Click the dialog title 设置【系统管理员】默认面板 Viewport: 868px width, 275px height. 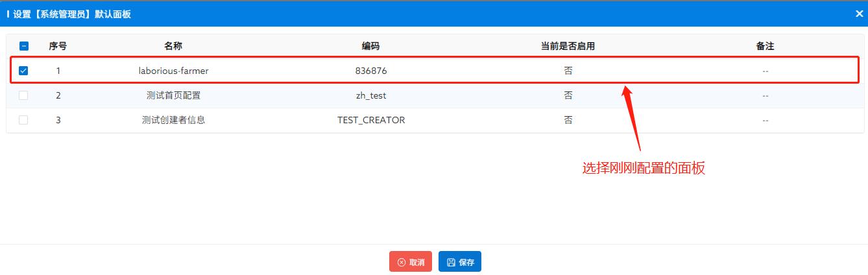tap(72, 14)
